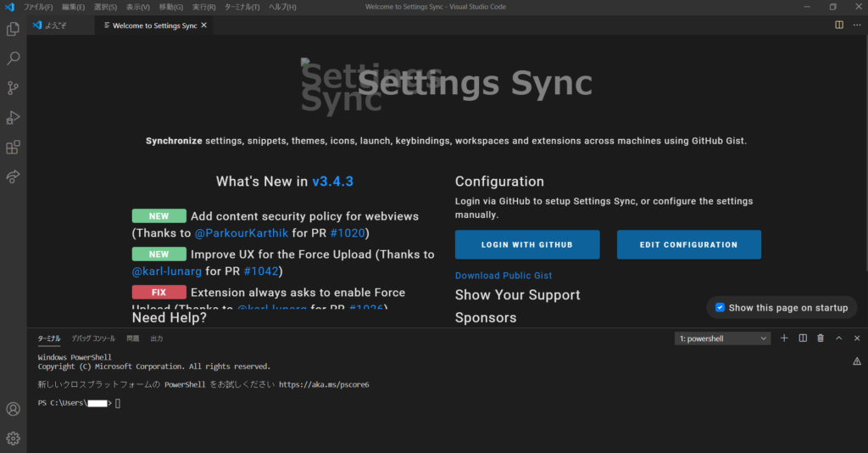Close the terminal panel

pos(857,338)
